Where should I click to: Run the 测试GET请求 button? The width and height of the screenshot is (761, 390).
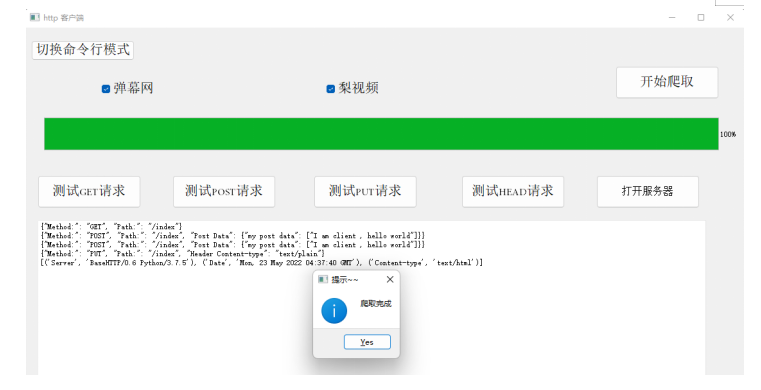[x=89, y=192]
